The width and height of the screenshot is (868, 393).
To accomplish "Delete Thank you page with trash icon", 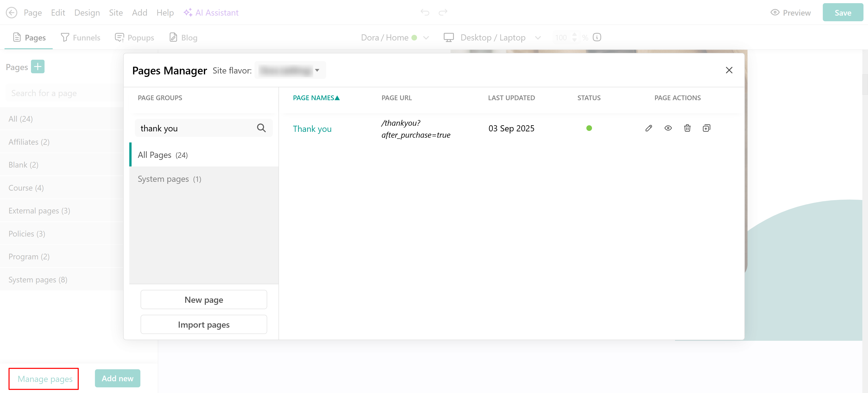I will coord(687,128).
